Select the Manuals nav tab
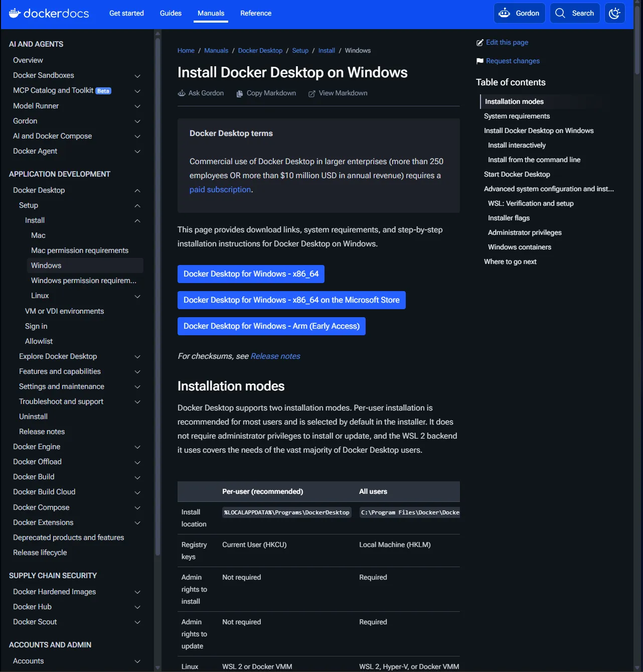This screenshot has height=672, width=643. pos(211,13)
